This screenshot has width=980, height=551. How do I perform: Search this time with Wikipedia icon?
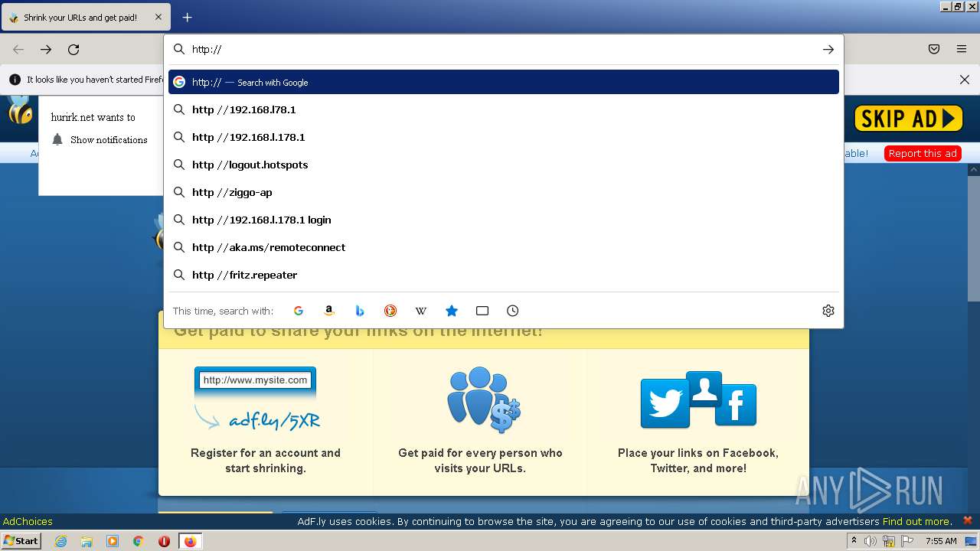(x=421, y=311)
